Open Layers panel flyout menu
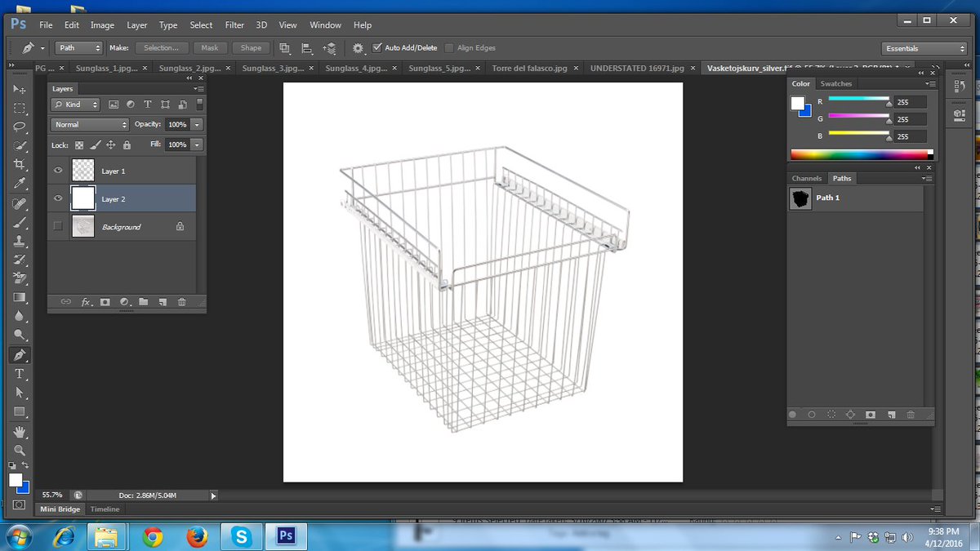This screenshot has height=551, width=980. tap(199, 88)
